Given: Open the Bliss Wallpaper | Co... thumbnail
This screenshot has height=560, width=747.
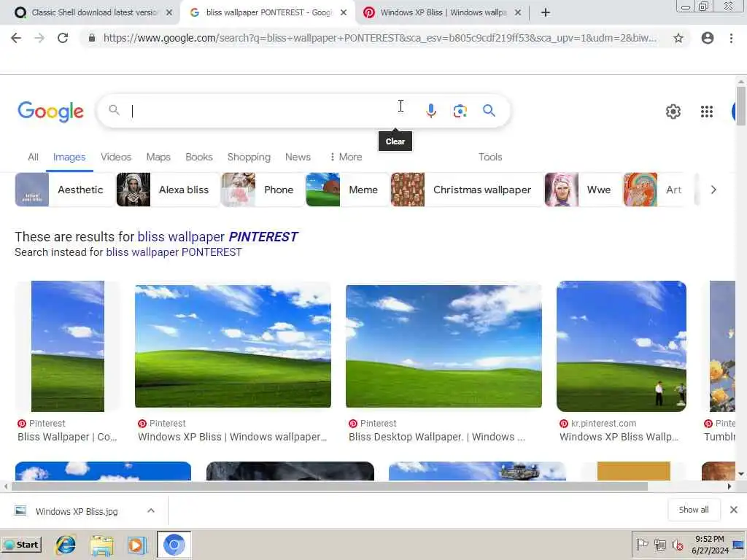Looking at the screenshot, I should click(x=68, y=346).
